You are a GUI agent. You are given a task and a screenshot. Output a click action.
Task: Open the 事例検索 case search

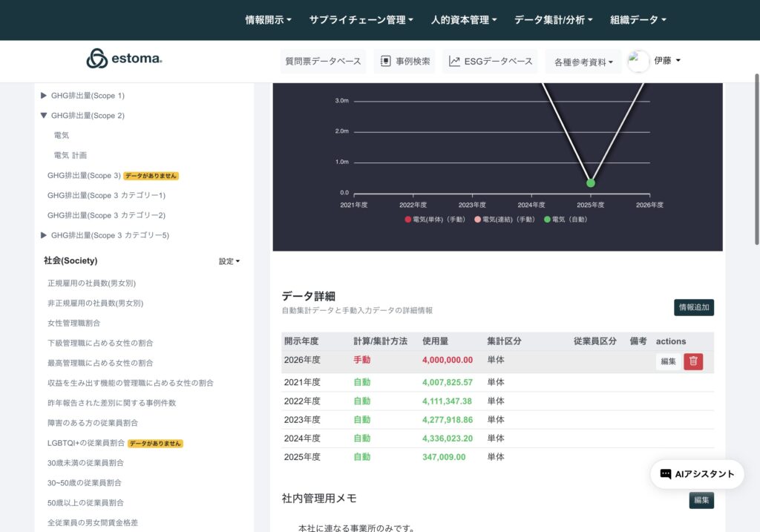(404, 62)
